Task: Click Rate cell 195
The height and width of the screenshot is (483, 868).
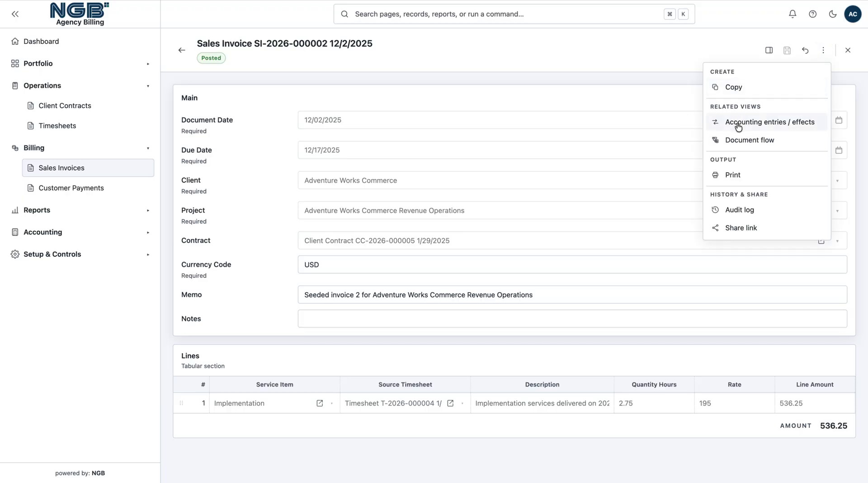Action: point(735,403)
